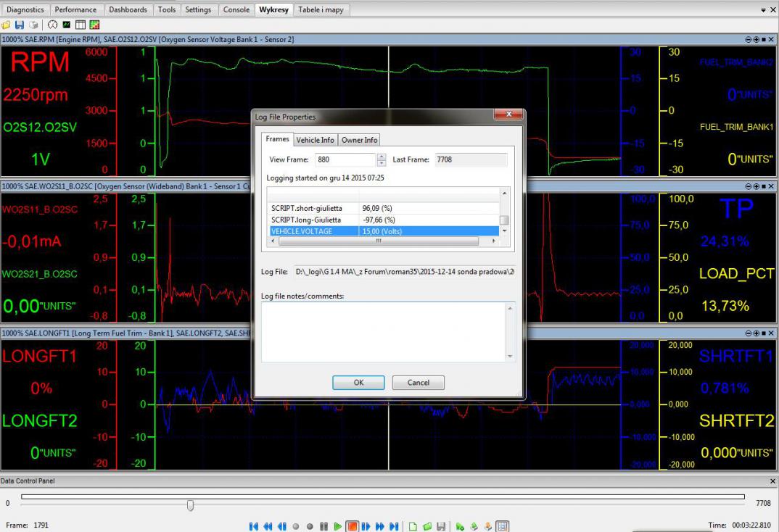Screen dimensions: 779x532
Task: Jump to the last frame with skip-to-end
Action: click(394, 526)
